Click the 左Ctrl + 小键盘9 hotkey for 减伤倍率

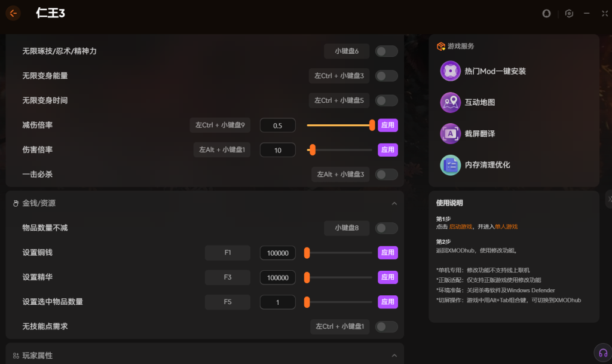(x=220, y=125)
